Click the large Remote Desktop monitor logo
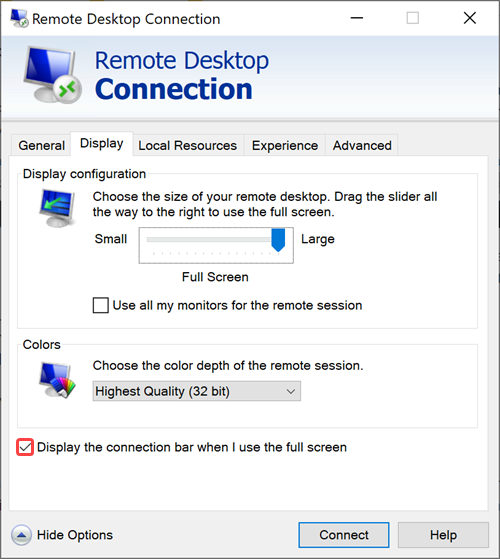Screen dimensions: 500x559 [53, 75]
